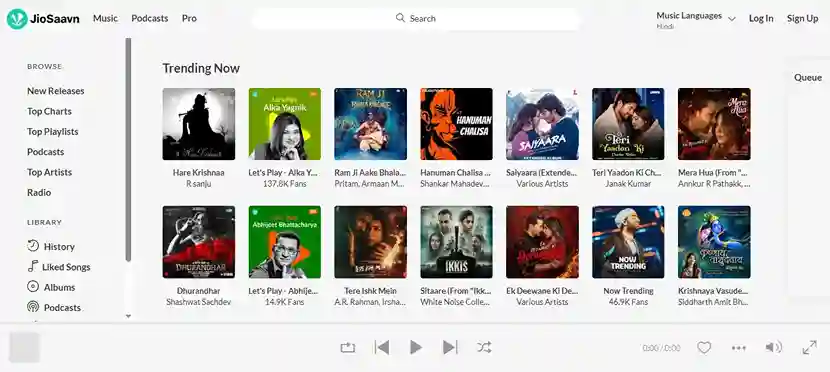830x372 pixels.
Task: Click the Log In link
Action: tap(761, 19)
